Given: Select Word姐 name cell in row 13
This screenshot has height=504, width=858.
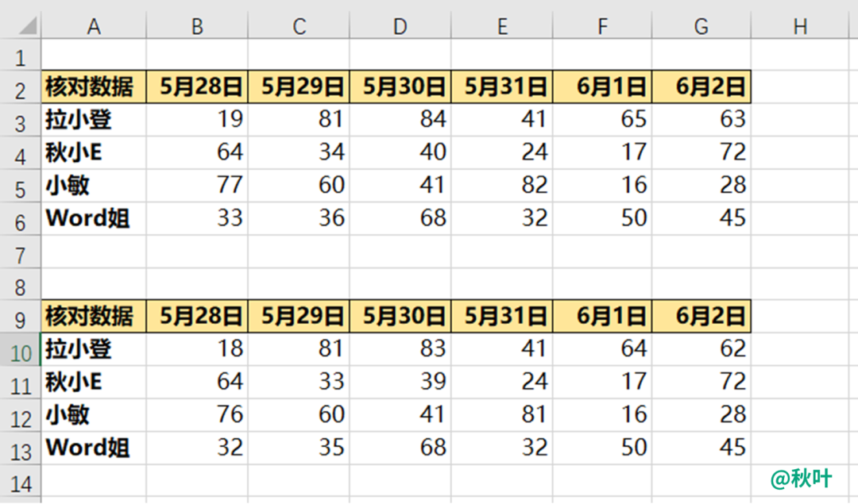Looking at the screenshot, I should point(94,448).
